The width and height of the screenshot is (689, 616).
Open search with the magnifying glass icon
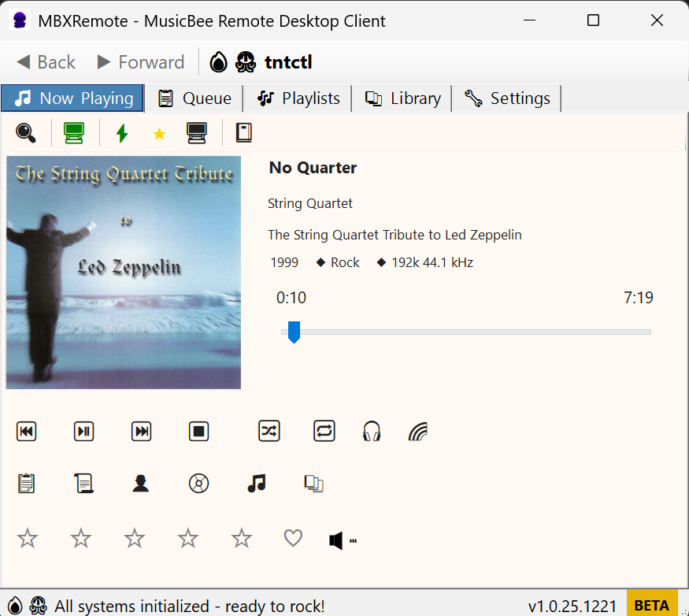26,132
